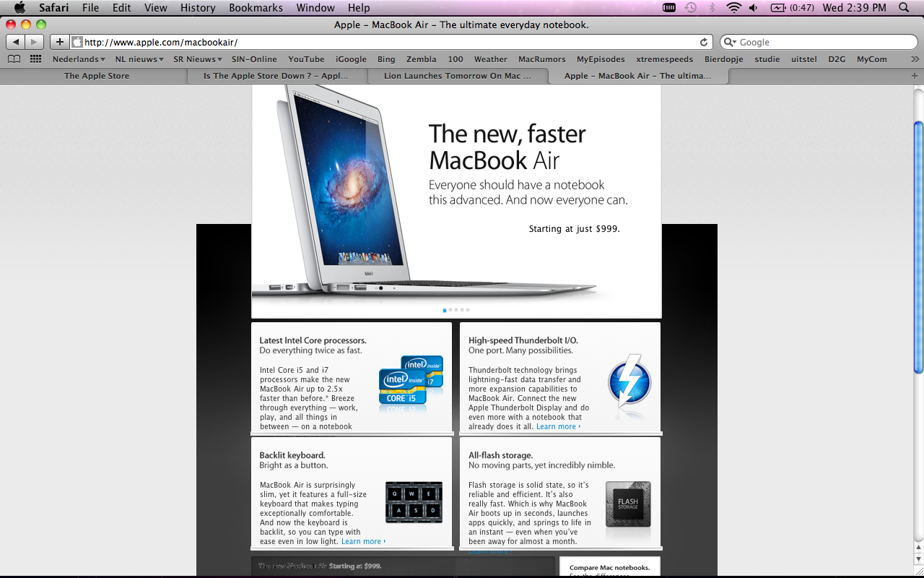This screenshot has width=924, height=578.
Task: Open a new tab with the tab bar plus
Action: [915, 76]
